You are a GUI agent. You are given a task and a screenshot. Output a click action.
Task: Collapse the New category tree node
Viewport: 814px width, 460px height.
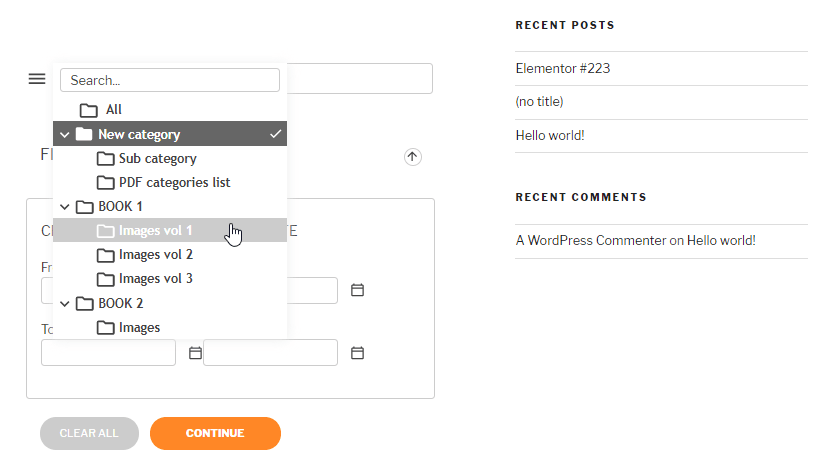pyautogui.click(x=65, y=134)
